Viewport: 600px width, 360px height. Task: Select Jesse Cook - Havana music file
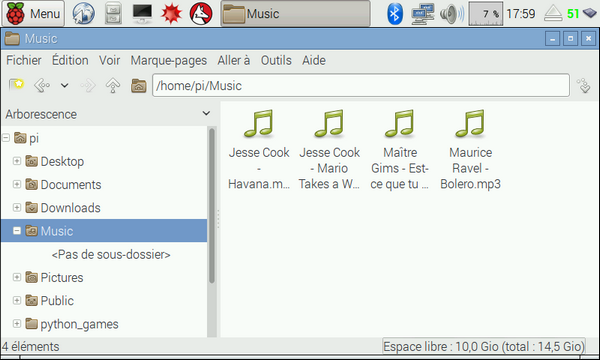coord(259,150)
